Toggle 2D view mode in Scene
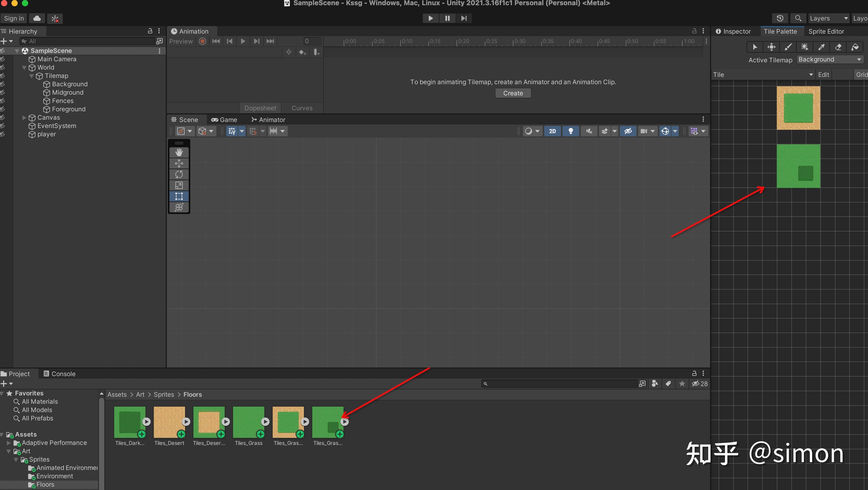Image resolution: width=868 pixels, height=490 pixels. click(x=552, y=131)
